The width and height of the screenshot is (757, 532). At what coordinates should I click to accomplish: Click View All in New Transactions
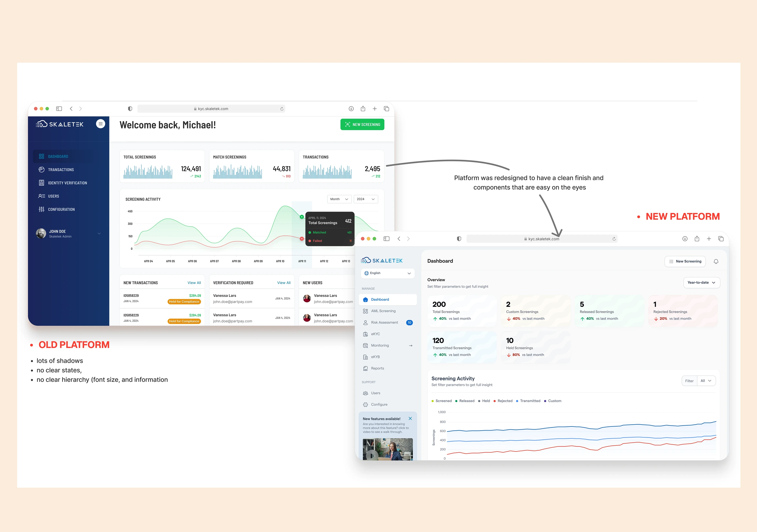pos(194,283)
